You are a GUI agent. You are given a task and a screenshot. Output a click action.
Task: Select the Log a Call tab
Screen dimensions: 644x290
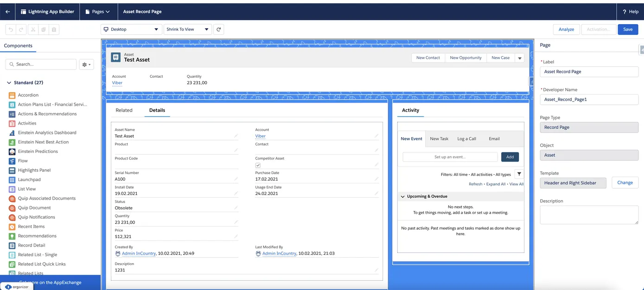point(466,139)
